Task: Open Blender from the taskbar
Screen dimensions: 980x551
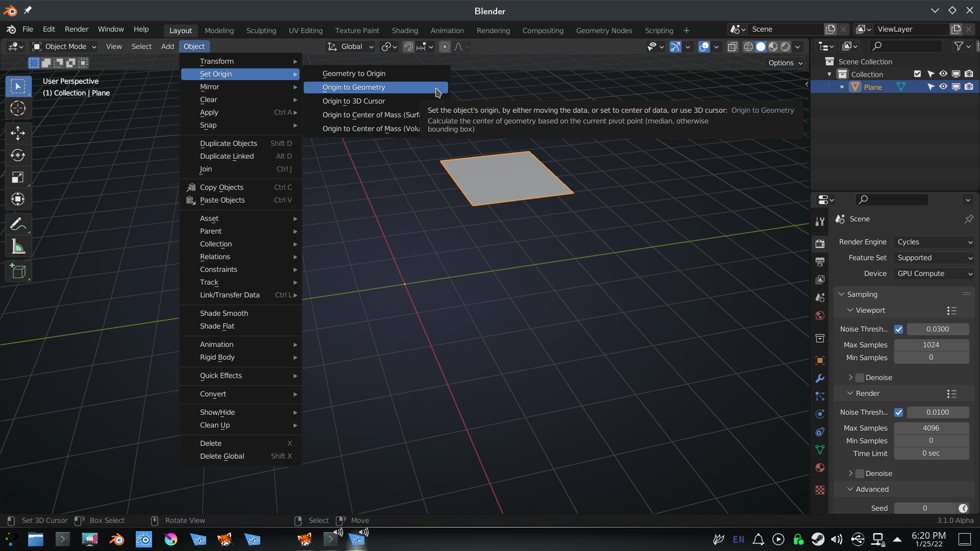Action: coord(117,539)
